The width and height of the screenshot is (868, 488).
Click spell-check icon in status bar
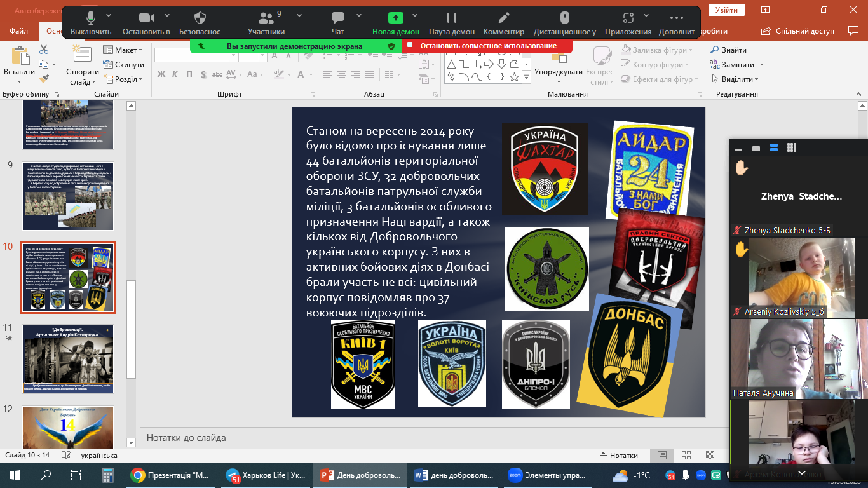tap(65, 456)
